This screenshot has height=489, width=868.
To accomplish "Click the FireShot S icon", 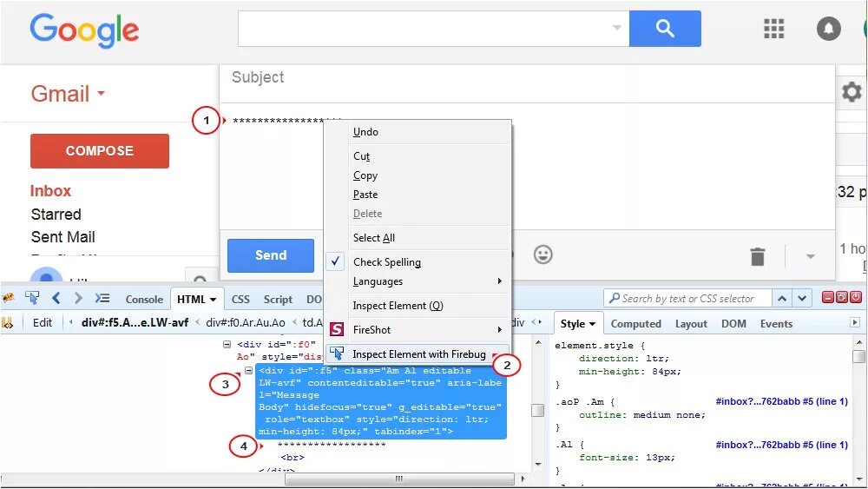I will click(x=337, y=329).
